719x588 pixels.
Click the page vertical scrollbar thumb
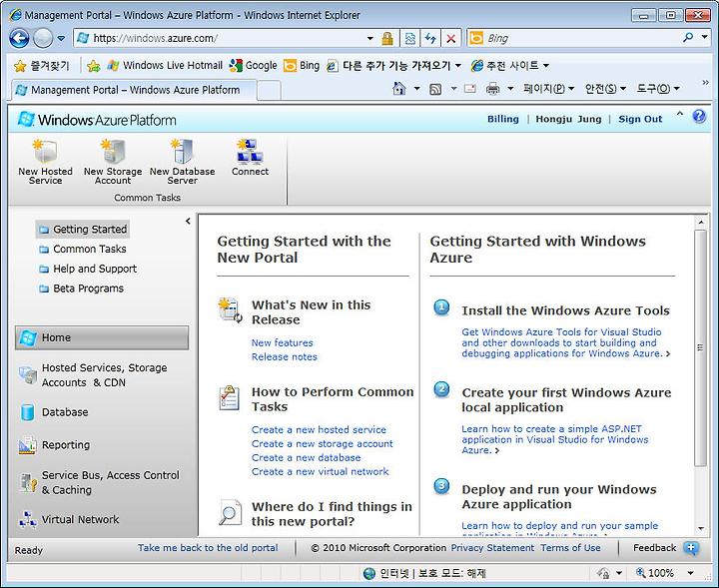coord(700,347)
